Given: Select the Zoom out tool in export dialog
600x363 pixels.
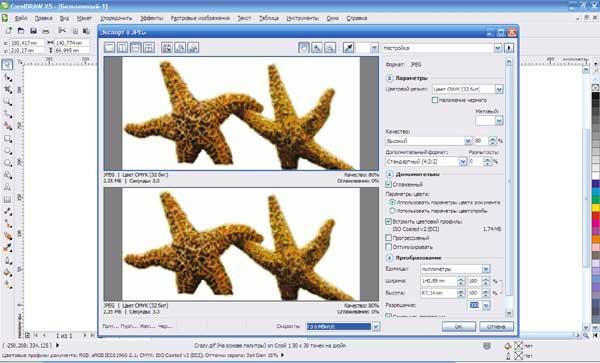Looking at the screenshot, I should pyautogui.click(x=330, y=47).
